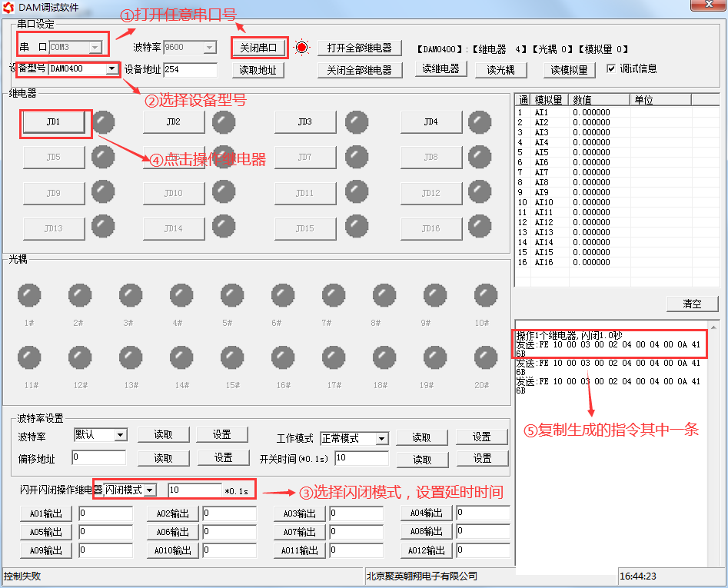Screen dimensions: 728x588
Task: Click the 设备地址 input field
Action: [x=189, y=69]
